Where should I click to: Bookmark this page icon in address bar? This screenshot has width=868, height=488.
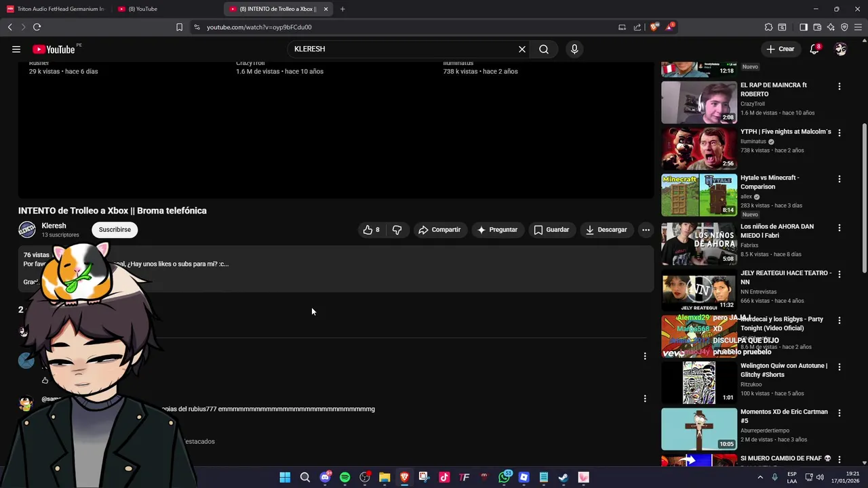coord(179,27)
